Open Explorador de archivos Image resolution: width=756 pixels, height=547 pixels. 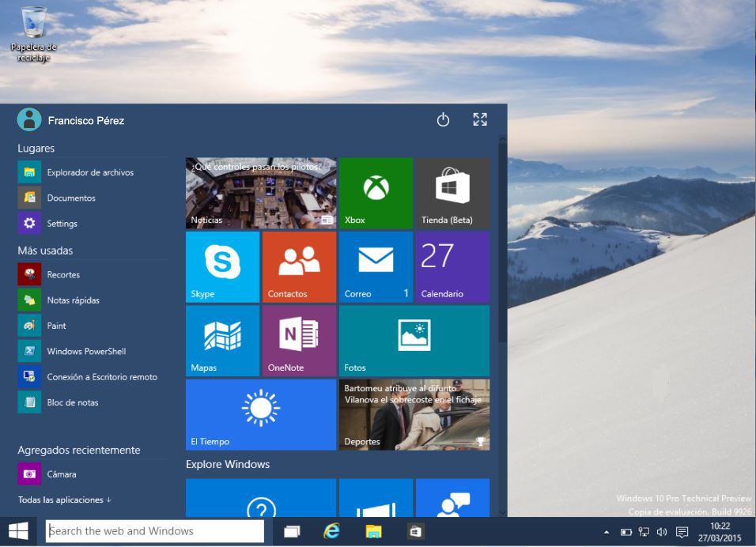[92, 172]
